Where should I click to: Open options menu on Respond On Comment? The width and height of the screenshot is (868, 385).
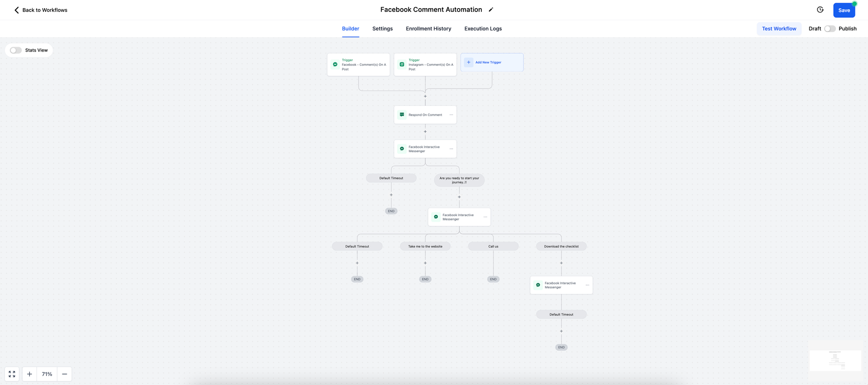point(451,115)
